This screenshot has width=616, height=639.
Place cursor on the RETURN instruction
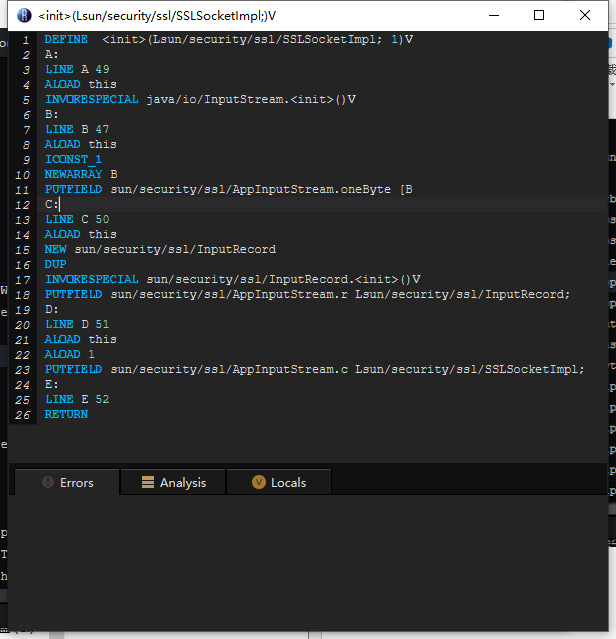click(66, 414)
